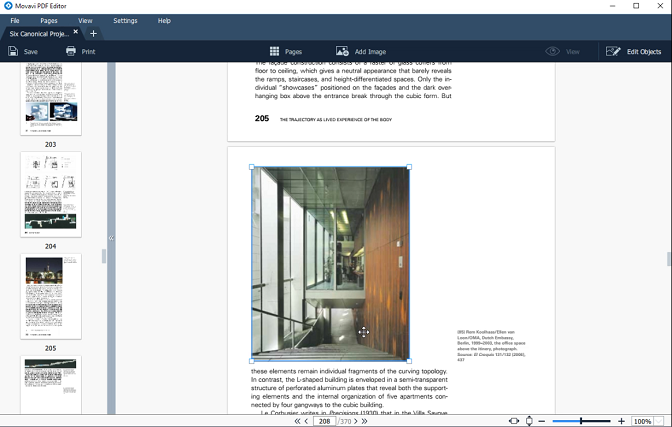This screenshot has height=427, width=672.
Task: Click bottom-right resize handle of selected image
Action: coord(409,361)
